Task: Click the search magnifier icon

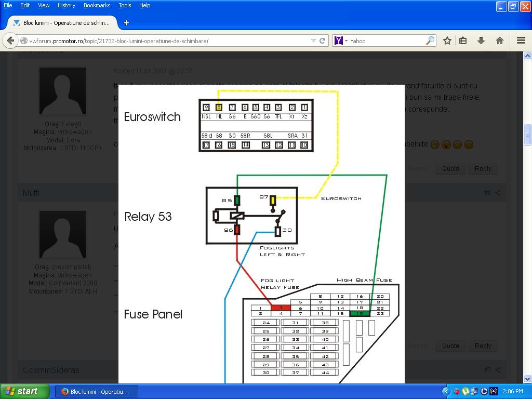Action: 430,41
